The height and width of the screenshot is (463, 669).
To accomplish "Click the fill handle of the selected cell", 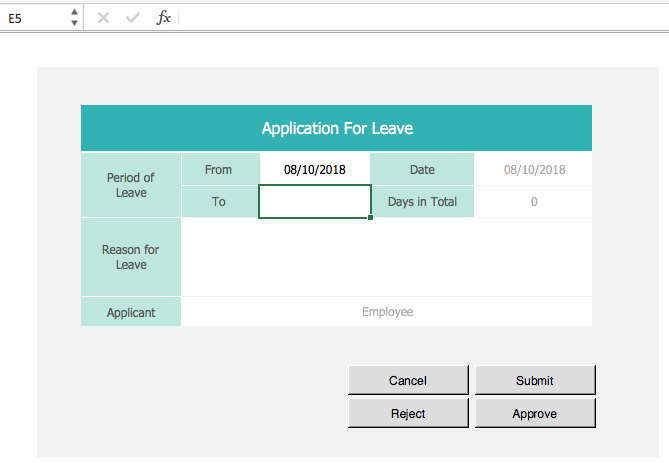I will (x=370, y=218).
